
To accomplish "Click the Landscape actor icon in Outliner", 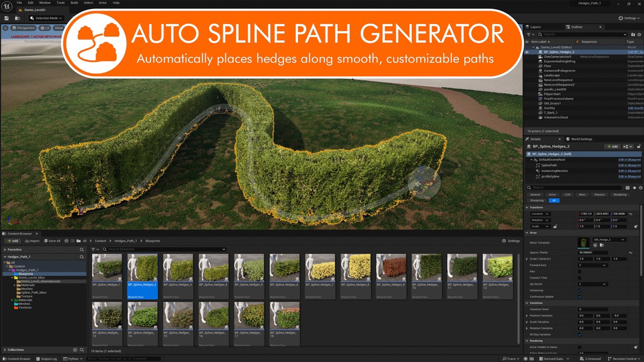I will tap(540, 75).
